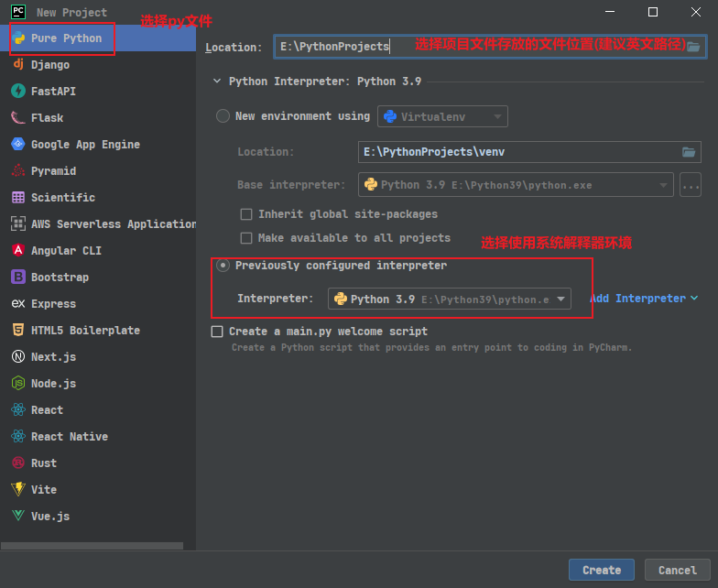Image resolution: width=718 pixels, height=588 pixels.
Task: Click the 'Pyramid' label in the list
Action: [x=53, y=171]
